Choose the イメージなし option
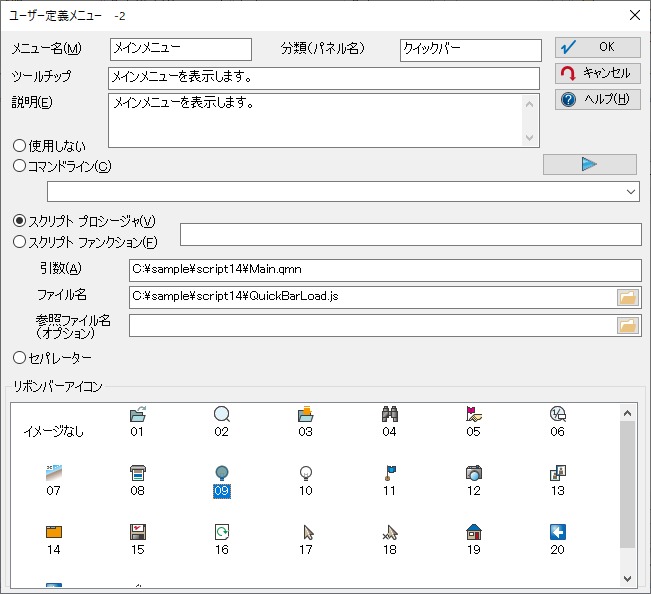 click(54, 432)
